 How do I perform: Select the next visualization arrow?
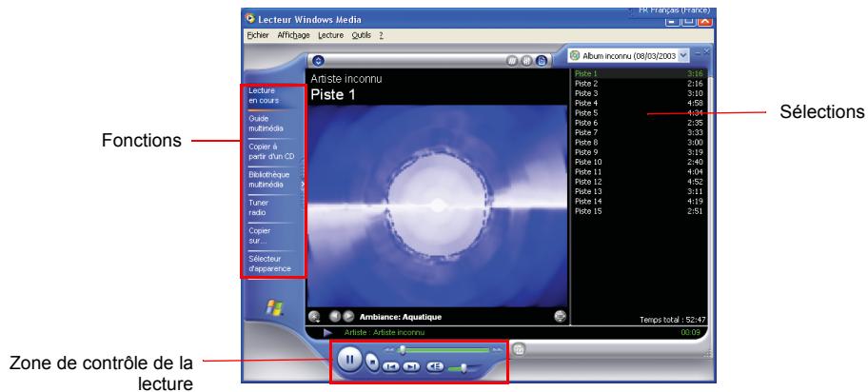[348, 316]
